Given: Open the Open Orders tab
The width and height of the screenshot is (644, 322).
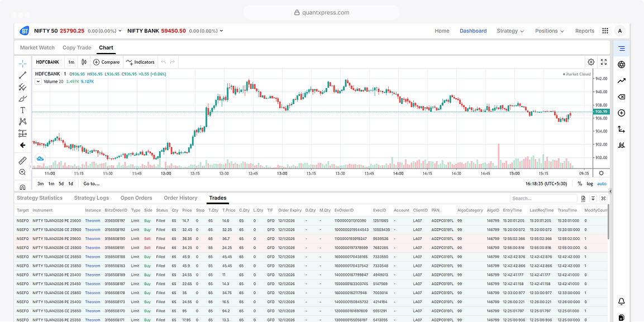Looking at the screenshot, I should click(136, 198).
